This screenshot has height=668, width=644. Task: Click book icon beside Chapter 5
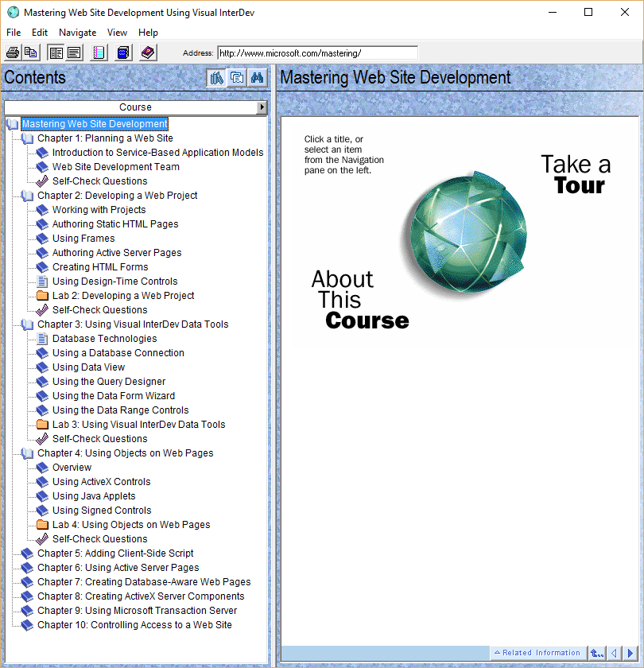[27, 553]
